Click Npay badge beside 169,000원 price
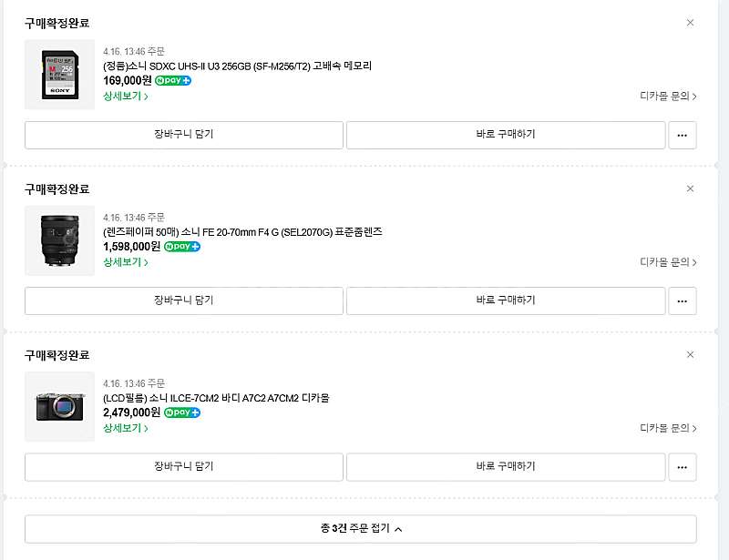The height and width of the screenshot is (560, 729). tap(173, 80)
